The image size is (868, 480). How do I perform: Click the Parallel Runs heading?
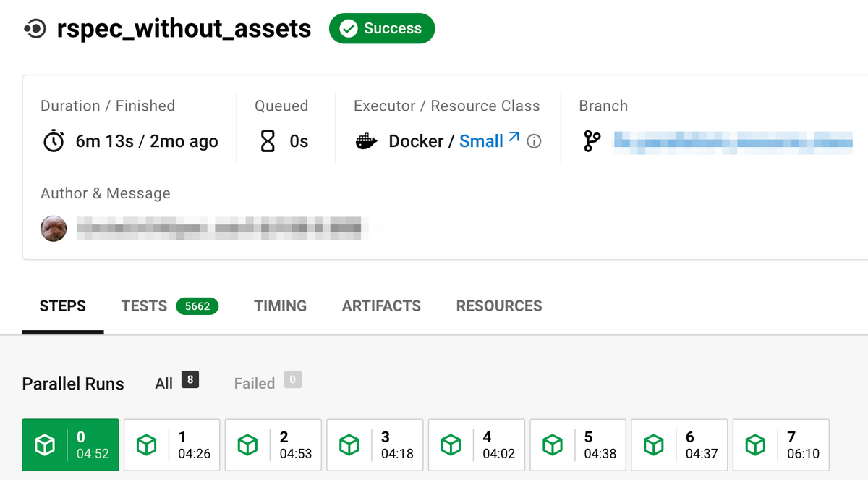click(73, 384)
